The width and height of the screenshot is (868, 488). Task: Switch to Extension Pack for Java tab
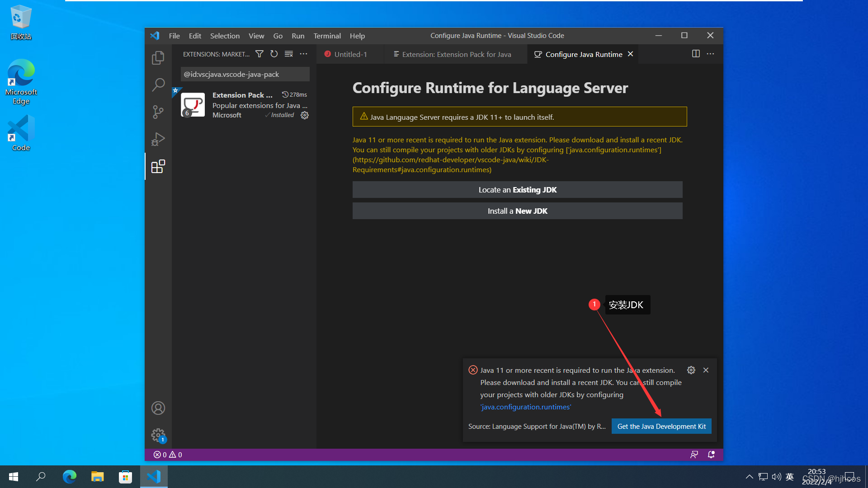coord(456,54)
